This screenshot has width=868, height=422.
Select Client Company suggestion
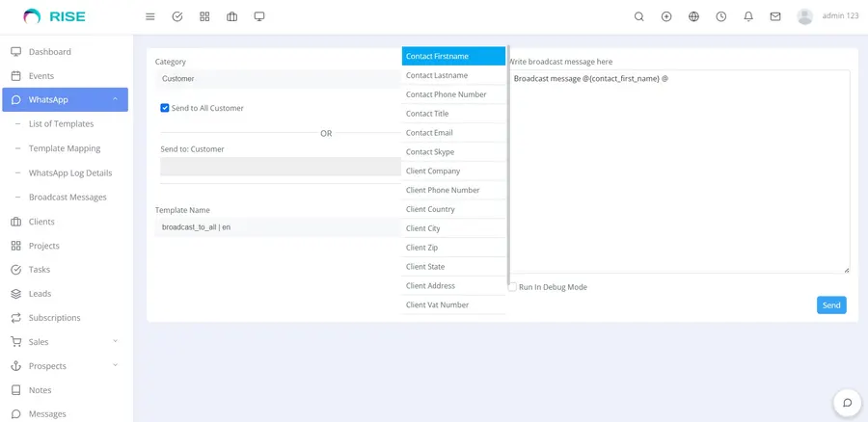click(x=453, y=171)
